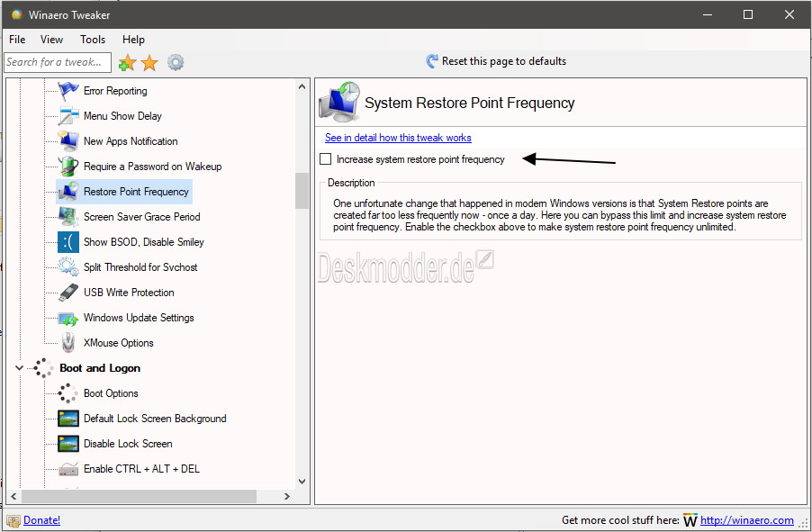This screenshot has height=532, width=812.
Task: Select Disable Lock Screen tweak
Action: pos(128,444)
